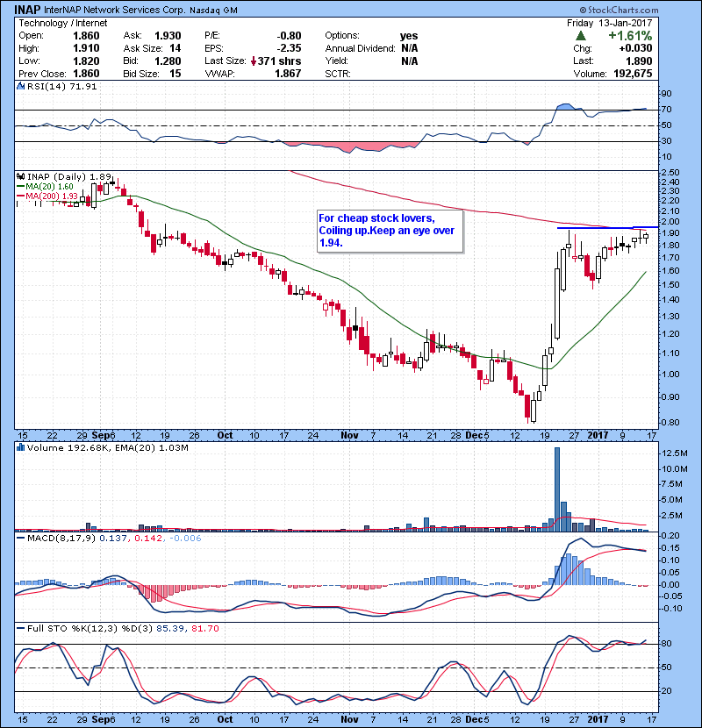Click InterNAP Network Services Corp. company name
The width and height of the screenshot is (702, 728).
[115, 11]
